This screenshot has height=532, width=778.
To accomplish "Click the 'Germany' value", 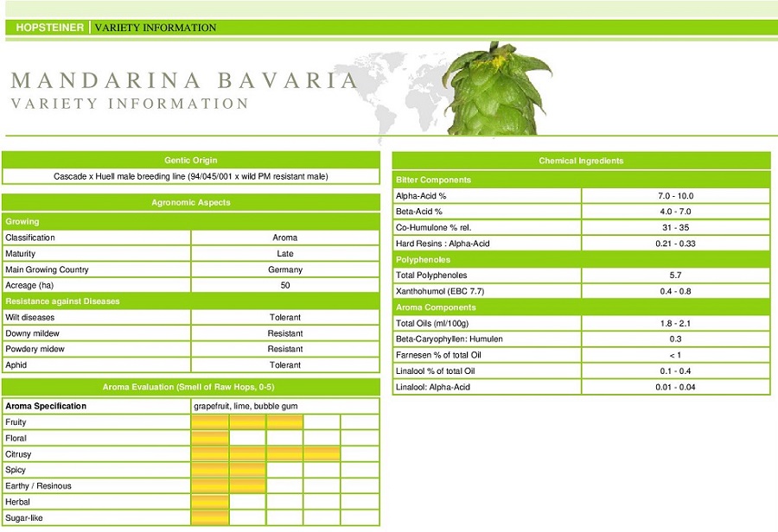I will 284,269.
